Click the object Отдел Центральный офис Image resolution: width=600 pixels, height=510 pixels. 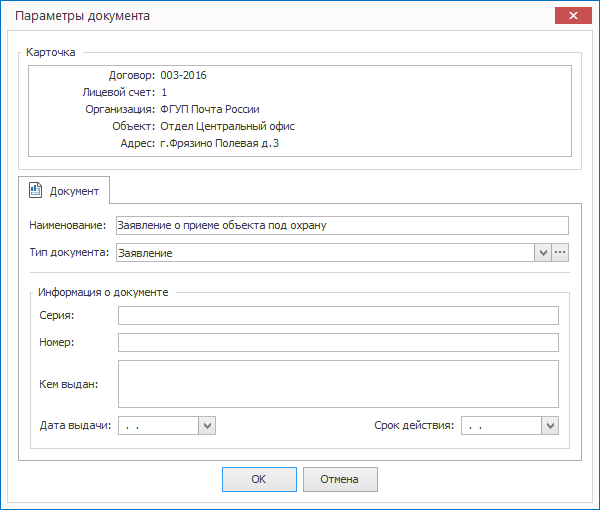[x=227, y=126]
